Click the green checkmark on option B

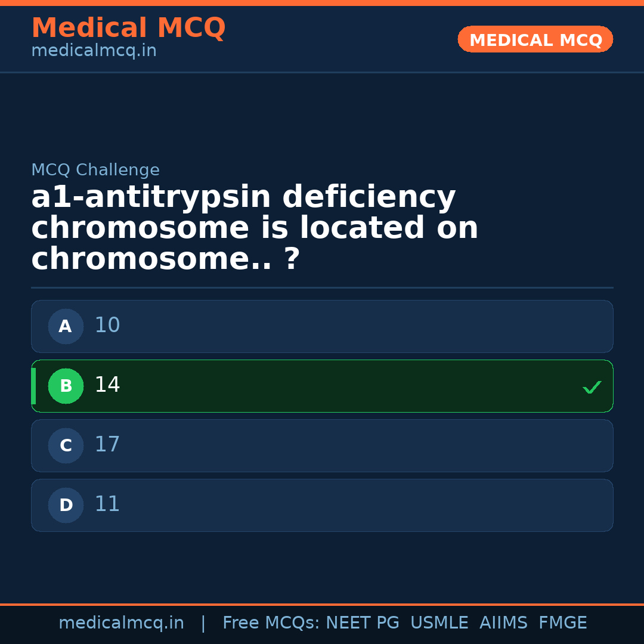coord(592,388)
